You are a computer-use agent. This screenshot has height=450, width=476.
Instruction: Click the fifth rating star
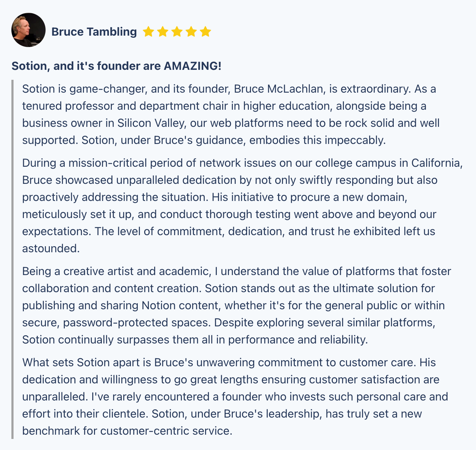point(205,32)
